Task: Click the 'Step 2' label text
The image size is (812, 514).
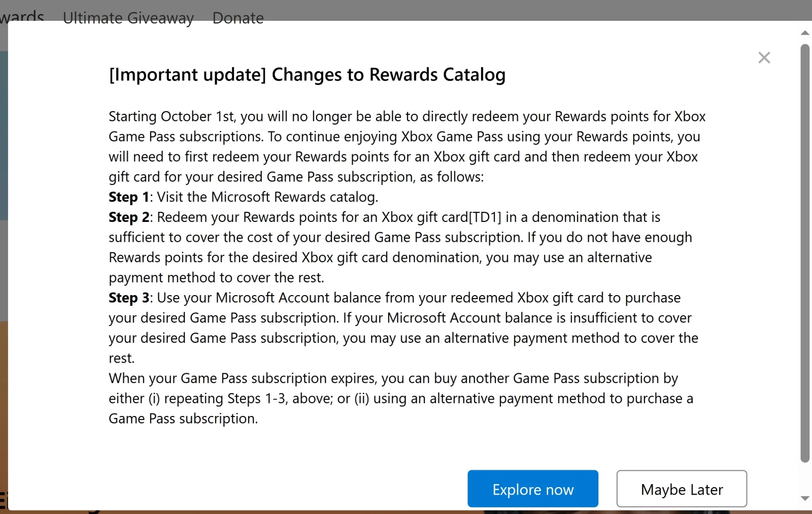Action: [129, 217]
